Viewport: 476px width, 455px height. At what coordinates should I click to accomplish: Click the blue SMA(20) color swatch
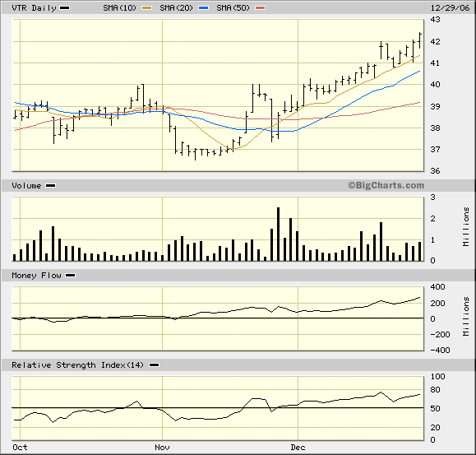point(204,8)
